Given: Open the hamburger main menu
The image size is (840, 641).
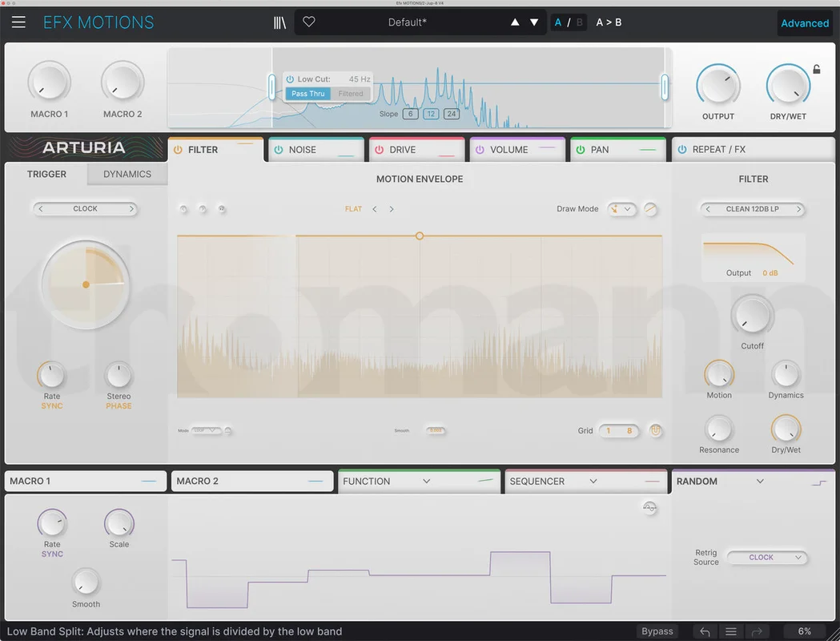Looking at the screenshot, I should tap(18, 22).
